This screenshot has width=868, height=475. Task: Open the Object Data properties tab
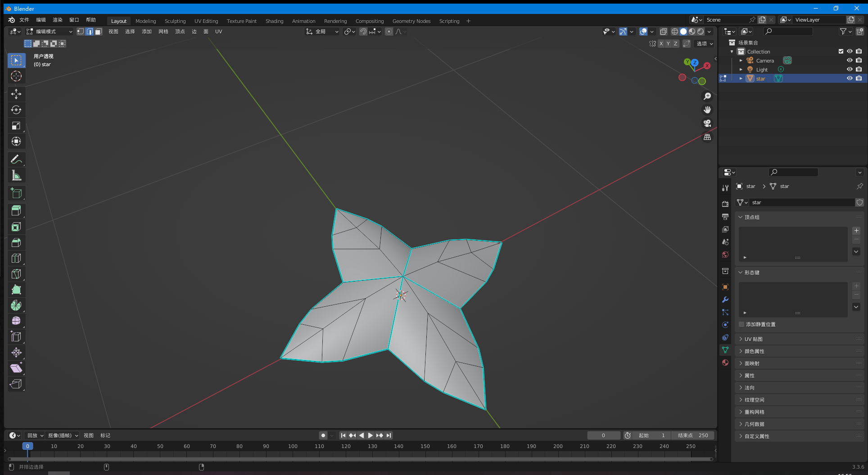[x=725, y=350]
